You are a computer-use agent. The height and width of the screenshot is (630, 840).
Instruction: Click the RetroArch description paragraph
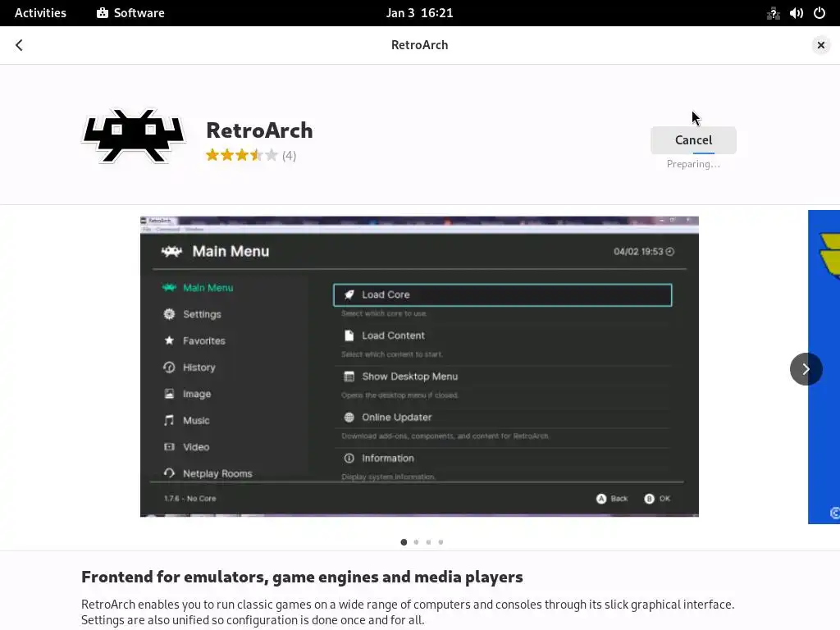(408, 612)
